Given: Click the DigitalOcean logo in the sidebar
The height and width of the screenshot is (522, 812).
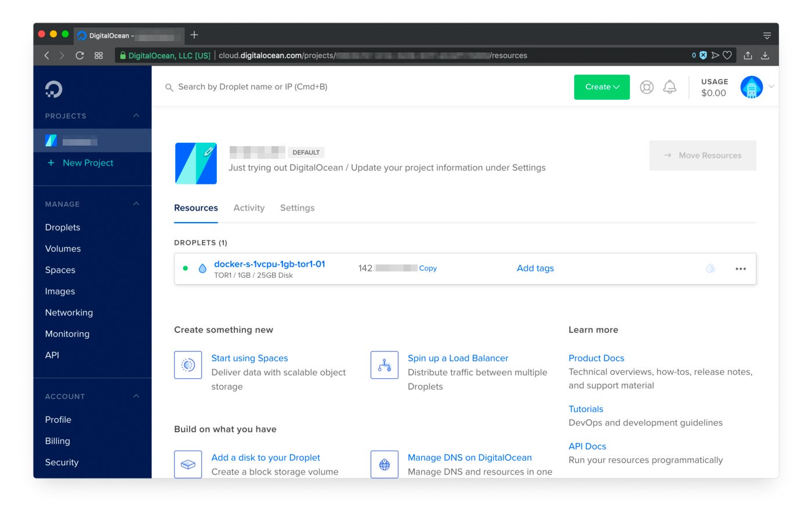Looking at the screenshot, I should point(53,89).
